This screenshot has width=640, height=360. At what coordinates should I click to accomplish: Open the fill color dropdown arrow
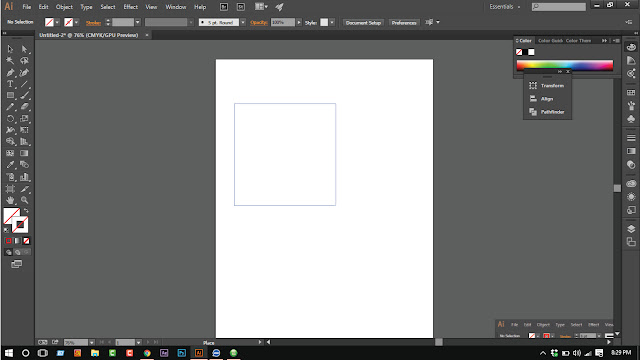pos(57,22)
